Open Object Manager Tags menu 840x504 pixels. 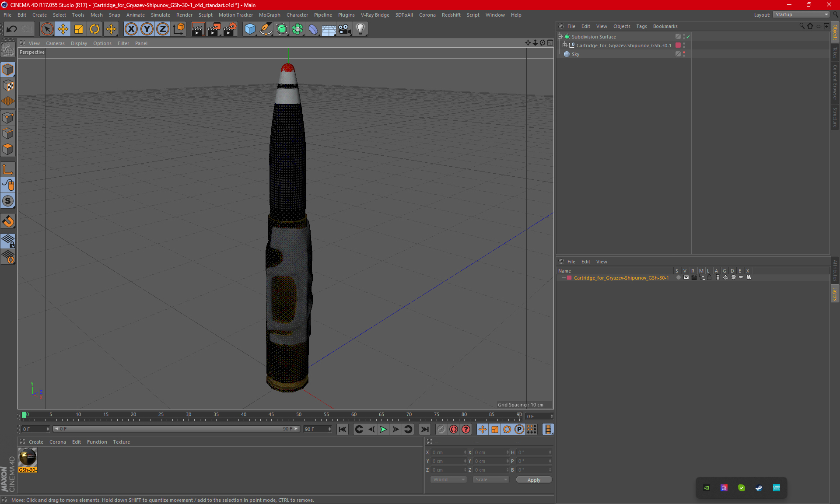(x=641, y=26)
